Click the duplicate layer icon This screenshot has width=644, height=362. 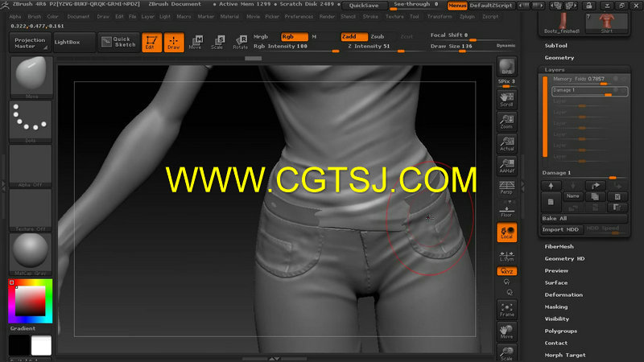point(595,196)
